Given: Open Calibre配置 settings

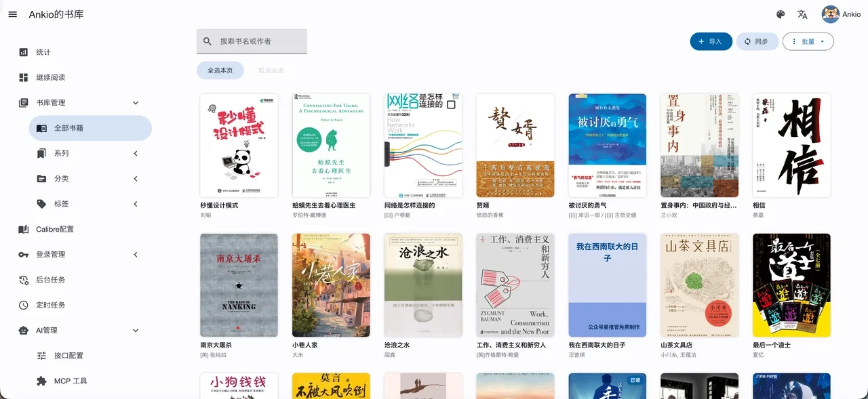Looking at the screenshot, I should (x=55, y=229).
